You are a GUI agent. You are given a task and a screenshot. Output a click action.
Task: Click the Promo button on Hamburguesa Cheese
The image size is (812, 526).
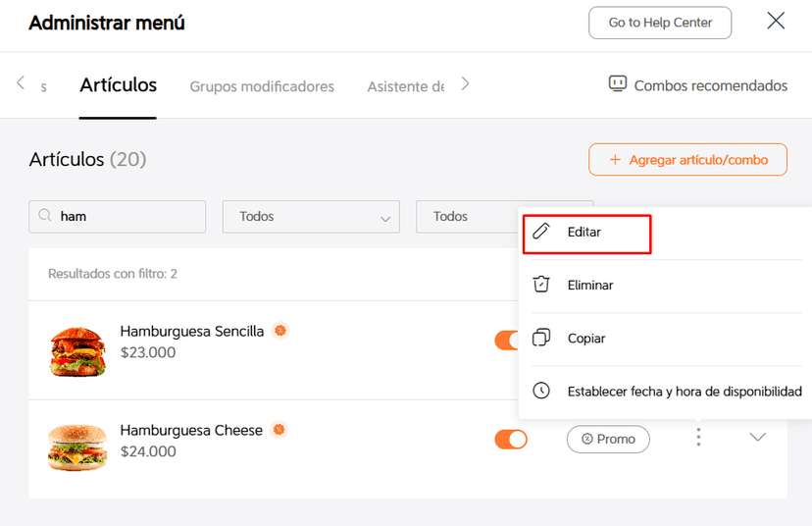point(608,439)
